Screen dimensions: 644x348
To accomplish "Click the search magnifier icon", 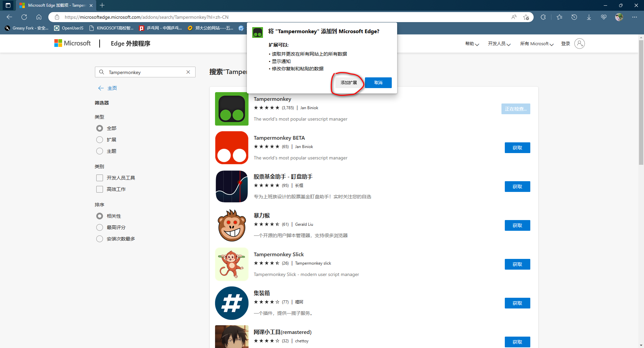I will pos(102,72).
